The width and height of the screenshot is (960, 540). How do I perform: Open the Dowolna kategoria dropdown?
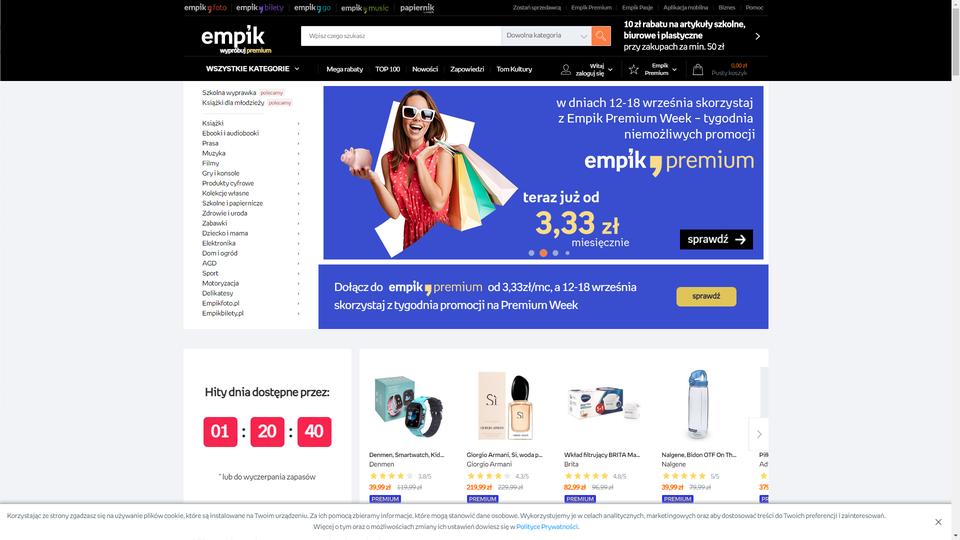coord(546,36)
